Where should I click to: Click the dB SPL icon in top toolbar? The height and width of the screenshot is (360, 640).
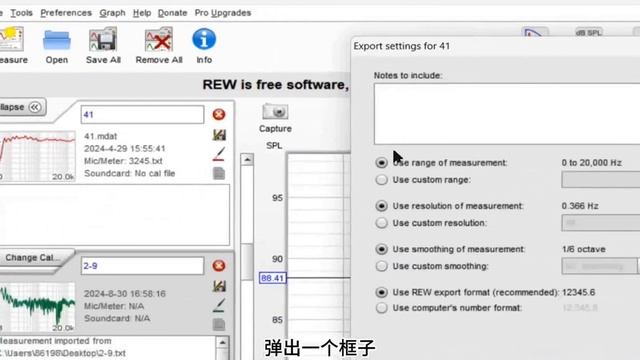coord(589,33)
